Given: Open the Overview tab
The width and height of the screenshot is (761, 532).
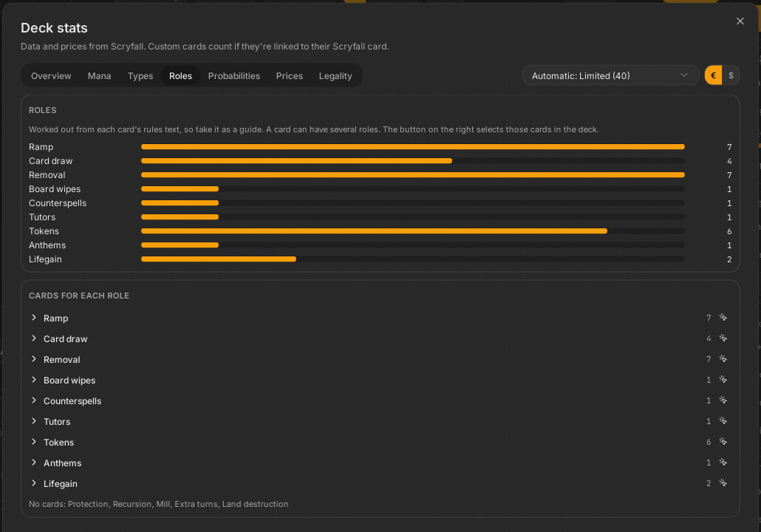Looking at the screenshot, I should 51,75.
